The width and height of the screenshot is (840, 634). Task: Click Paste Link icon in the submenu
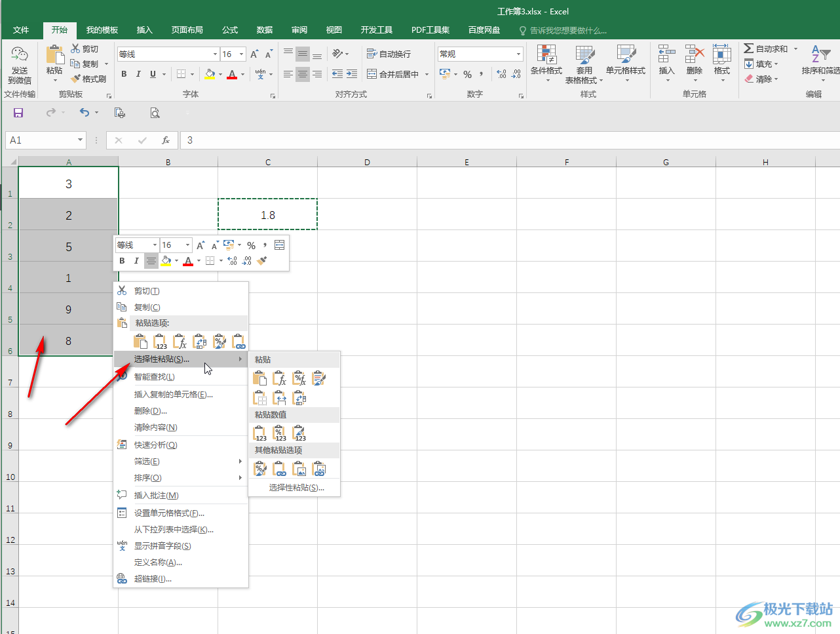(280, 469)
